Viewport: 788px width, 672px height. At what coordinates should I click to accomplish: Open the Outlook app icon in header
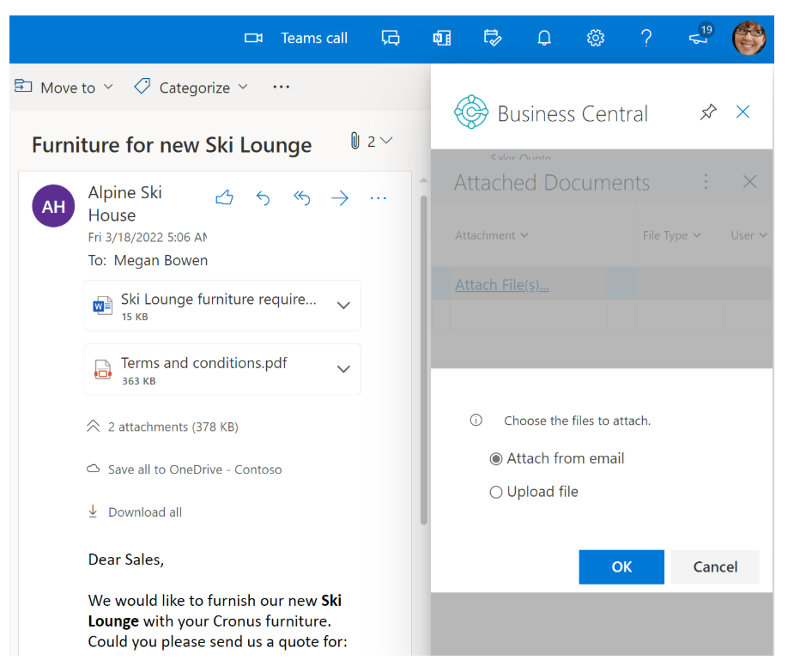tap(442, 39)
